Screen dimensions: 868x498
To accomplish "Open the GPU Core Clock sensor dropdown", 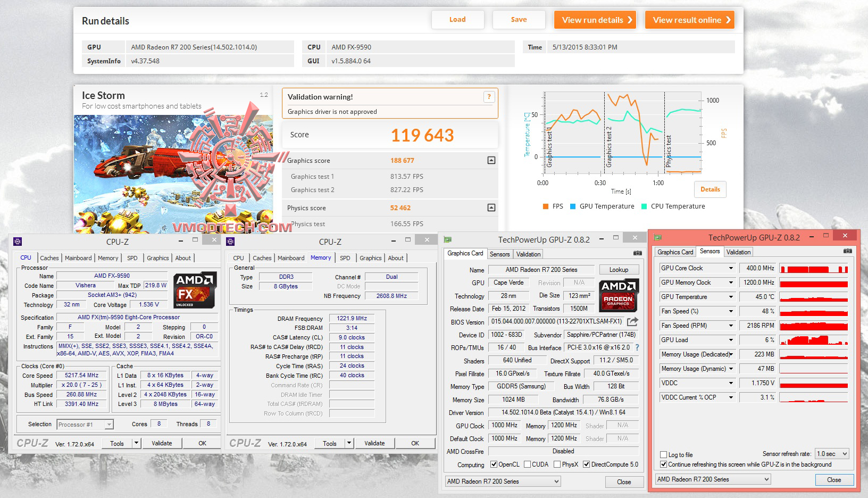I will click(731, 268).
